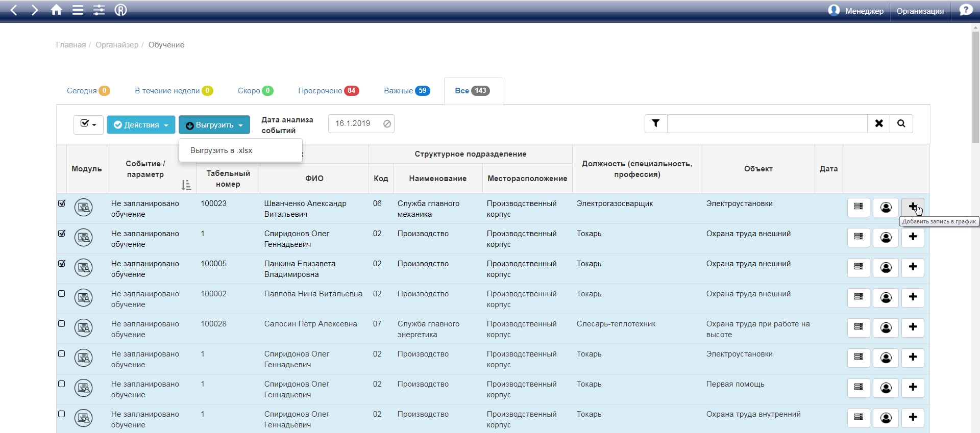This screenshot has height=433, width=980.
Task: Click the sort icon in Событие column
Action: click(186, 185)
